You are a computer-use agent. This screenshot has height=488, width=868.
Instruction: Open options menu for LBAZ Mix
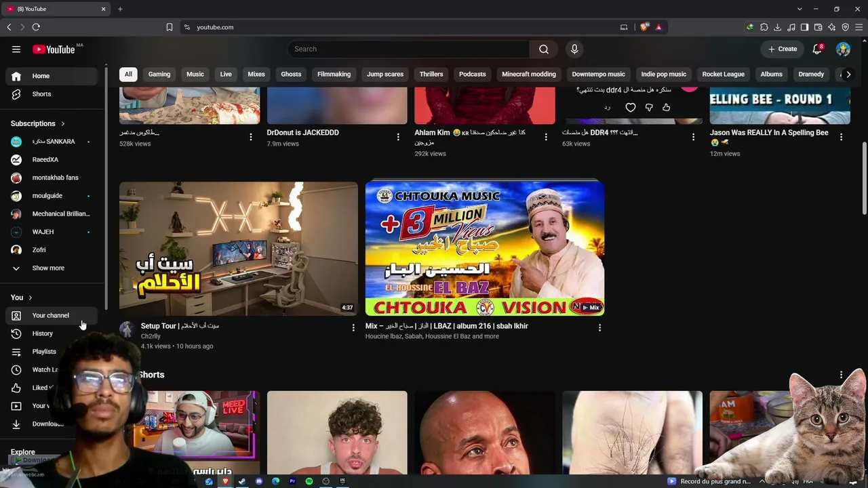(x=599, y=327)
